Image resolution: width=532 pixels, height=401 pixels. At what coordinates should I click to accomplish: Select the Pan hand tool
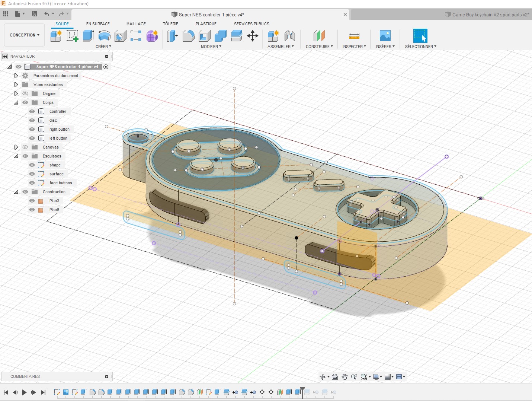344,377
